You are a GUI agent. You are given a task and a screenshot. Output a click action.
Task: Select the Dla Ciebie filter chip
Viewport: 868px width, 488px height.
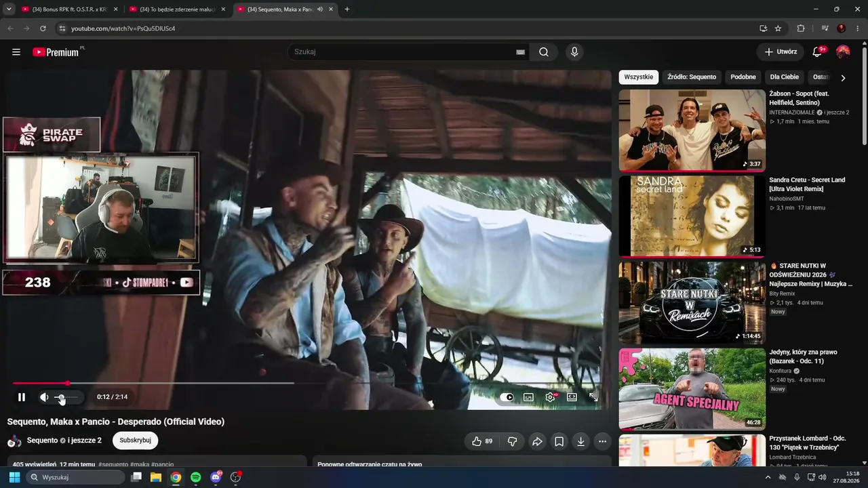[x=785, y=77]
